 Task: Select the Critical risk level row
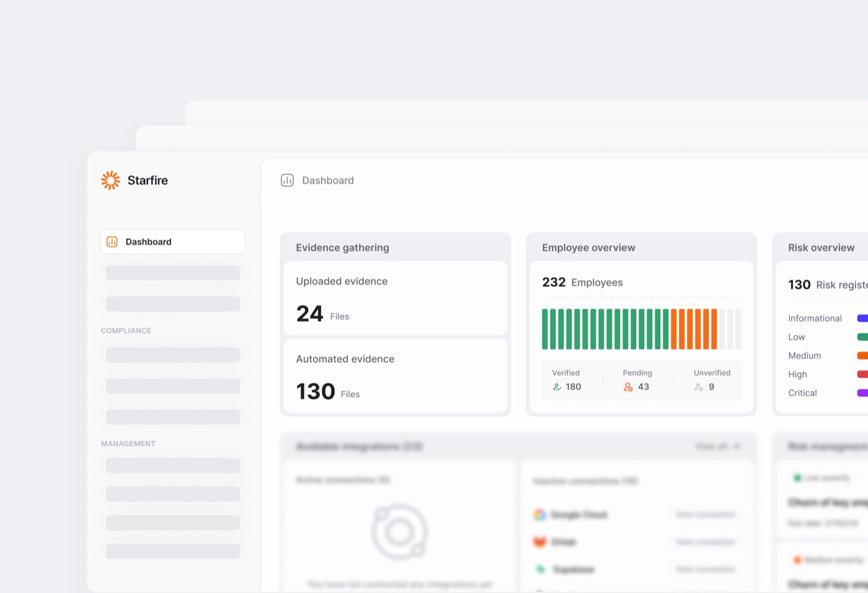click(x=828, y=393)
